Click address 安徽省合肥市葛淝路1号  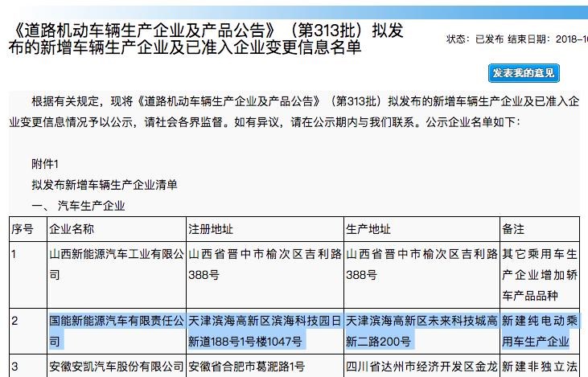(x=246, y=366)
